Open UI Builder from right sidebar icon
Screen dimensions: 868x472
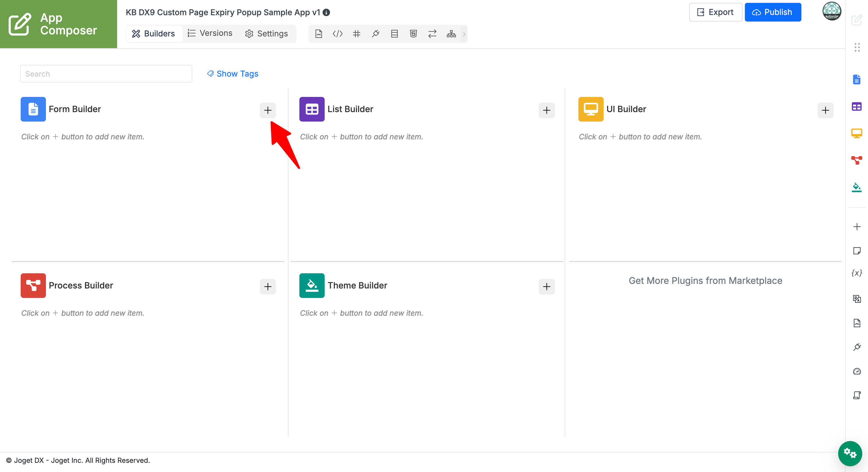click(857, 133)
